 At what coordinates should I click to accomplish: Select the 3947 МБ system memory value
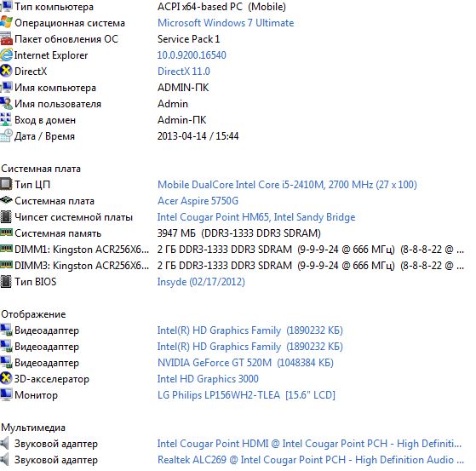pos(239,233)
